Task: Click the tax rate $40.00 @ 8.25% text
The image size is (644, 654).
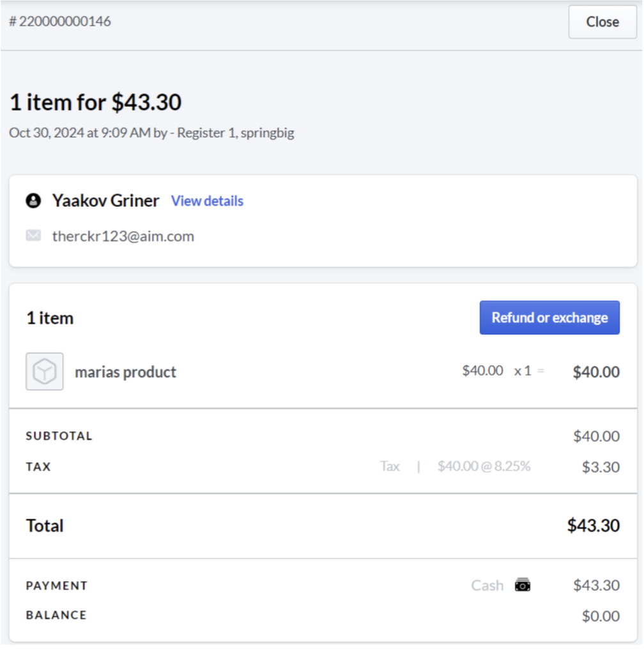Action: [484, 466]
